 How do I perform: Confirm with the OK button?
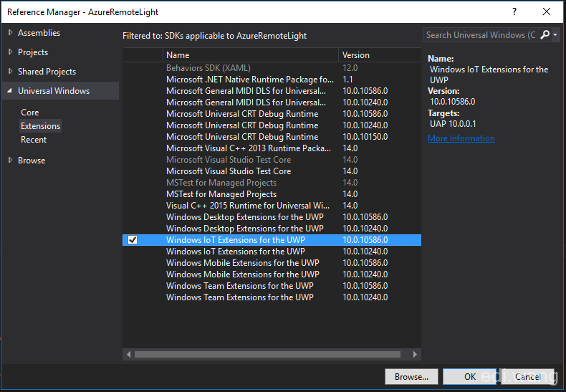tap(470, 376)
